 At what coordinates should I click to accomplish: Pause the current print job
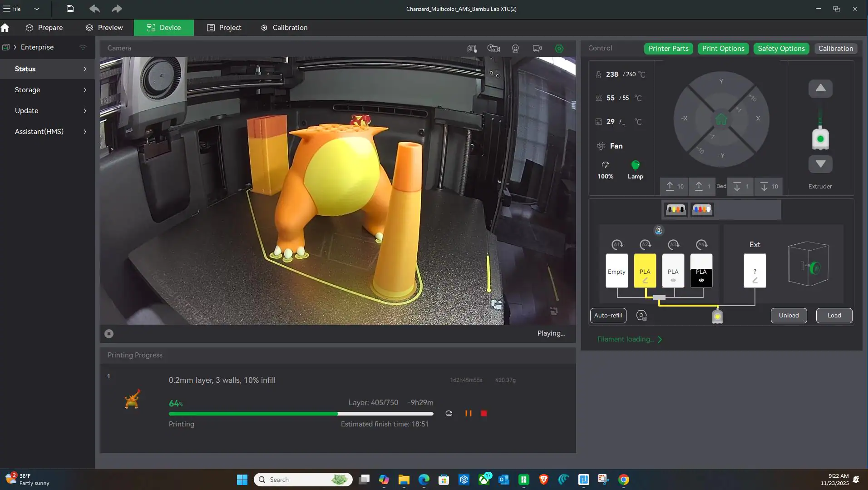tap(468, 413)
